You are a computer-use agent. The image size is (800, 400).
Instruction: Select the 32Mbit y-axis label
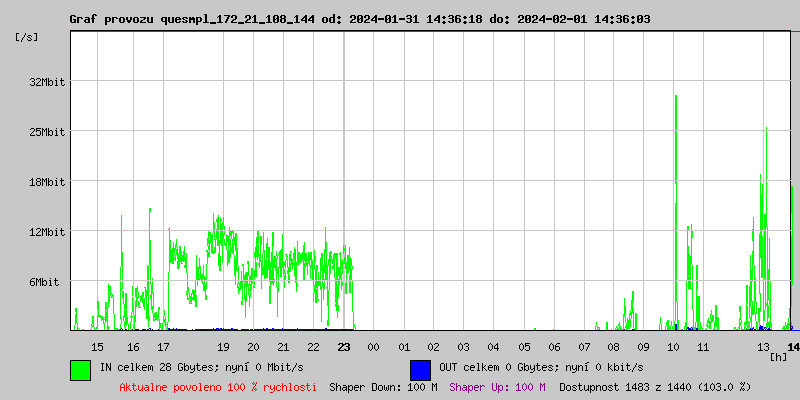point(47,82)
